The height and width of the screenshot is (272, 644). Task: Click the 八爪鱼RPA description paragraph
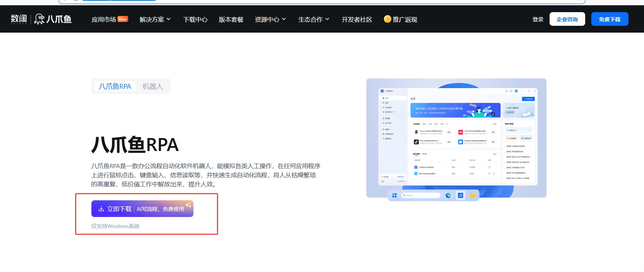click(206, 175)
